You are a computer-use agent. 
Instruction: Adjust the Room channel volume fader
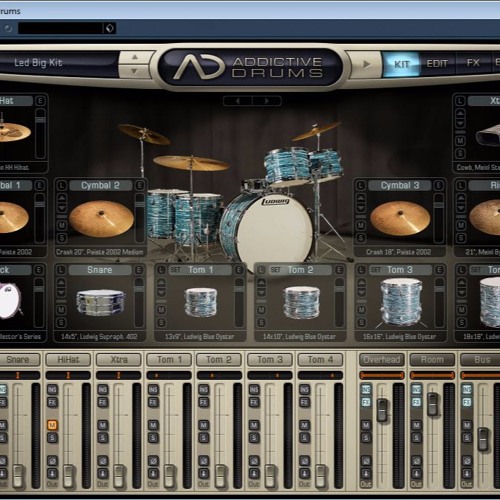click(433, 404)
